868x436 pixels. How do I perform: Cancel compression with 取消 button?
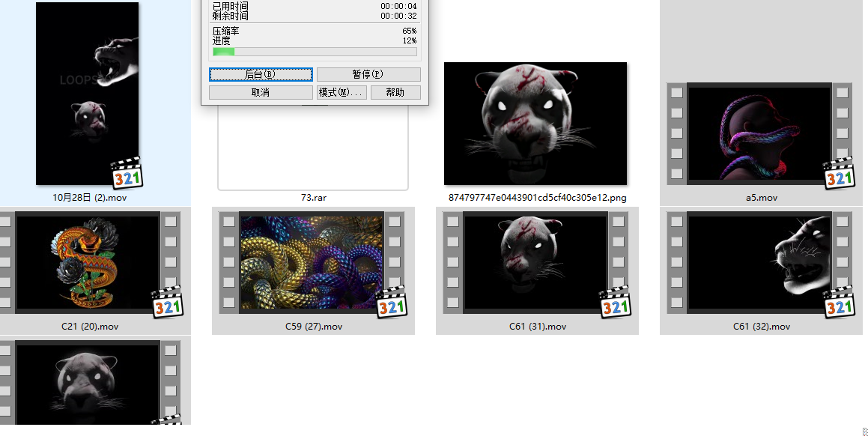pyautogui.click(x=261, y=92)
